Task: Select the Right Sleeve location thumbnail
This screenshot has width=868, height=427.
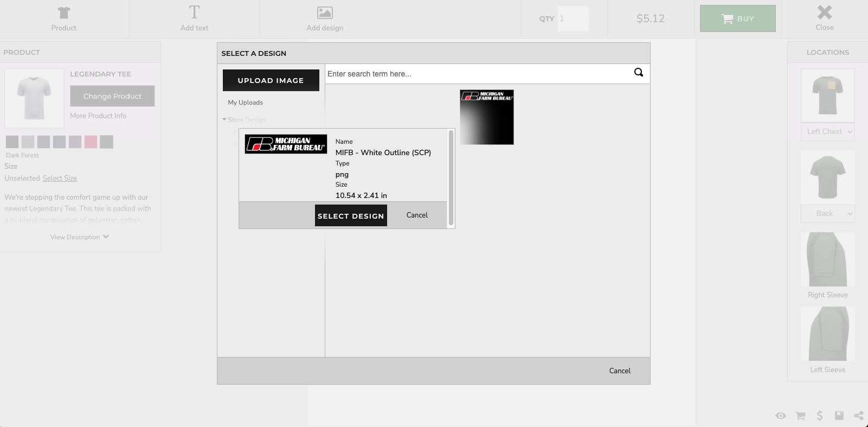Action: click(827, 260)
